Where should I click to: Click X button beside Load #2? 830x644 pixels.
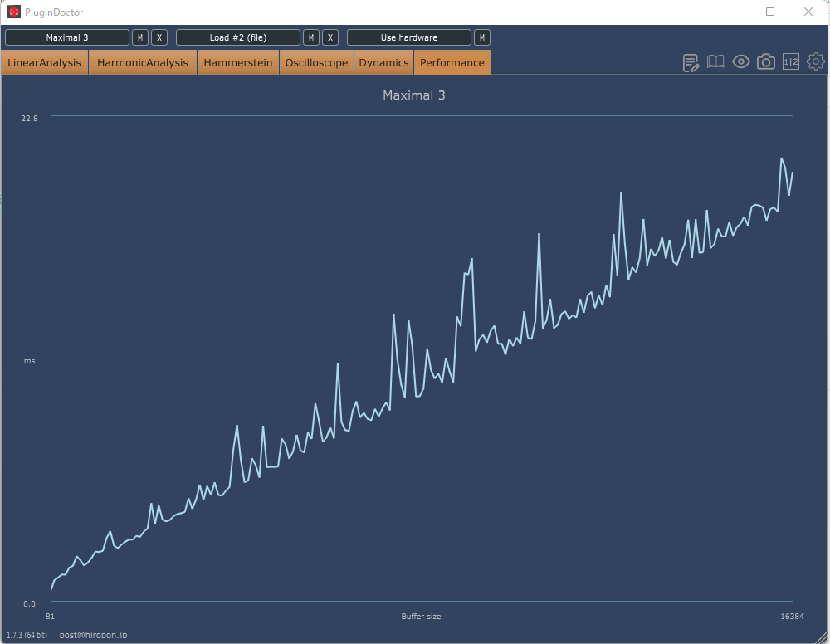[x=330, y=37]
